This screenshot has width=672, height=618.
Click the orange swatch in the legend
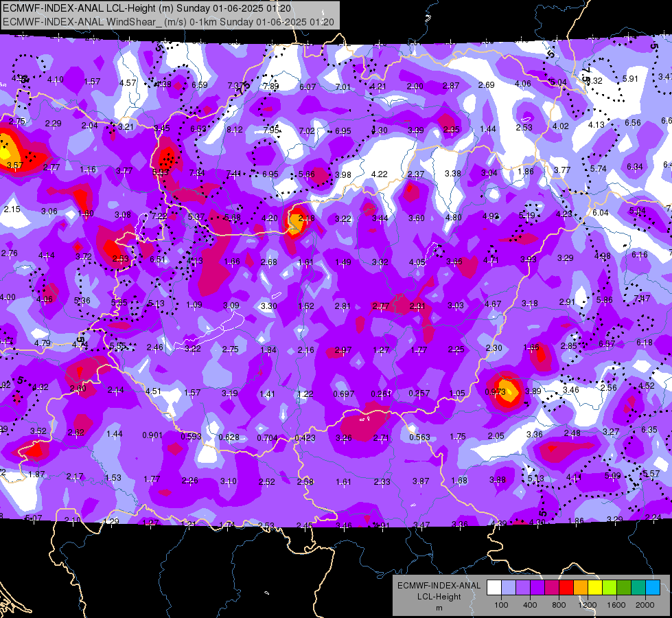(581, 587)
